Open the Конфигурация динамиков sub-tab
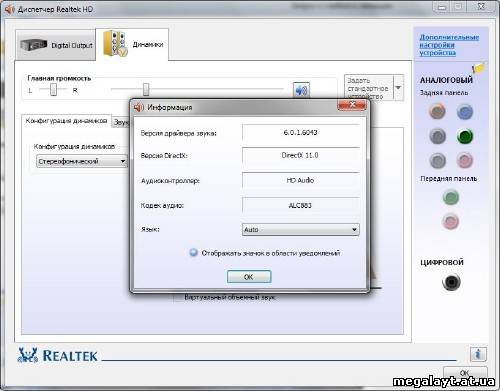Viewport: 500px width, 391px height. tap(66, 121)
